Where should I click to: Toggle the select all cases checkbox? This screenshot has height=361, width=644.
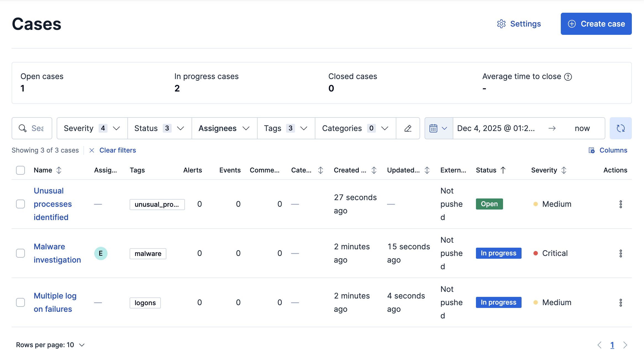point(20,170)
